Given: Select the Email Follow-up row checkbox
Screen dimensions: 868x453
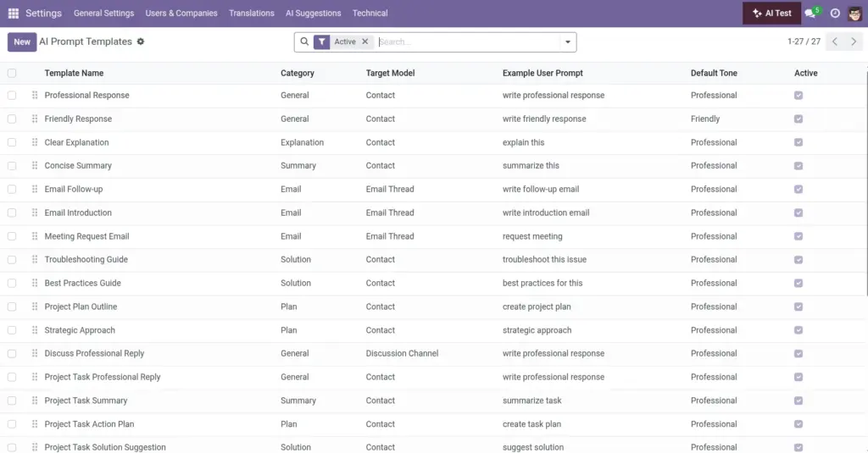Looking at the screenshot, I should coord(12,189).
